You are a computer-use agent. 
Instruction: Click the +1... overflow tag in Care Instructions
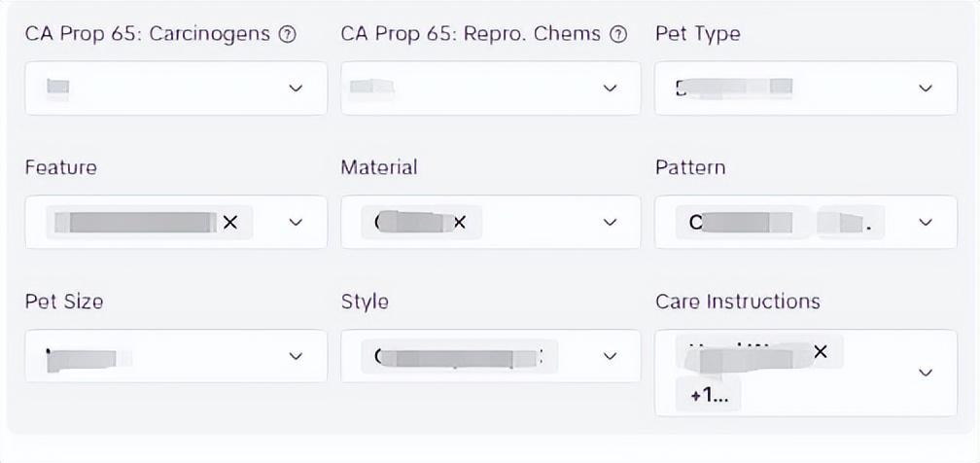pyautogui.click(x=708, y=396)
